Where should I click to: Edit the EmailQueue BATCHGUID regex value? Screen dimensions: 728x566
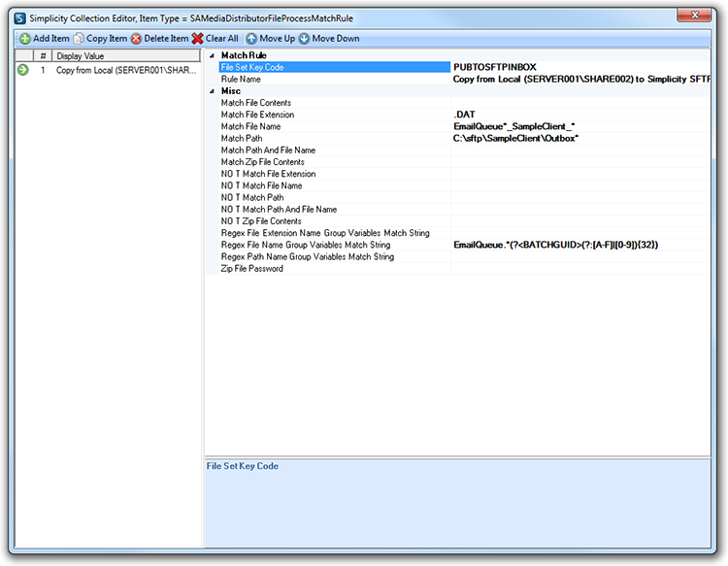[580, 246]
